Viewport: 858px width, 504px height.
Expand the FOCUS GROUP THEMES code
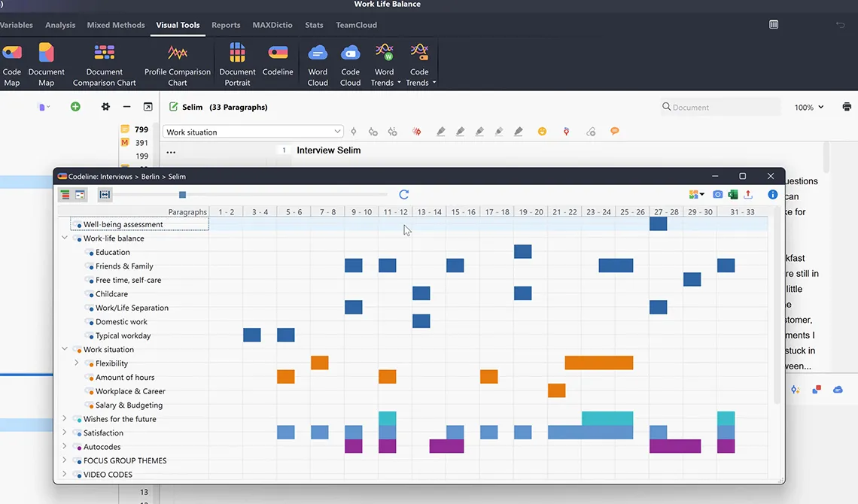click(x=65, y=460)
